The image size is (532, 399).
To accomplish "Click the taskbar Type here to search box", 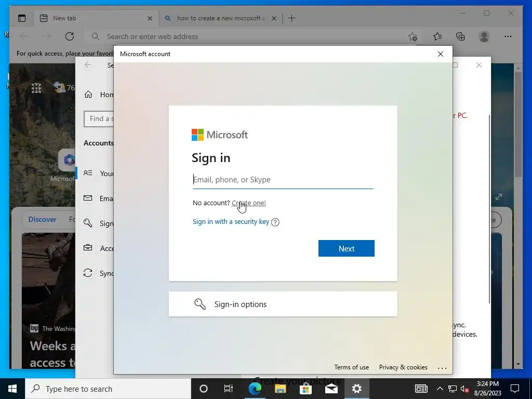I will tap(108, 389).
